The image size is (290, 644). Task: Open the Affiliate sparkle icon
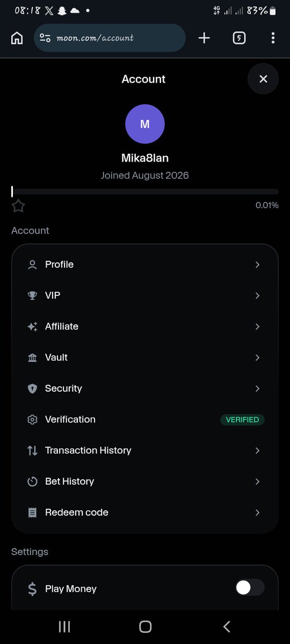click(x=32, y=327)
